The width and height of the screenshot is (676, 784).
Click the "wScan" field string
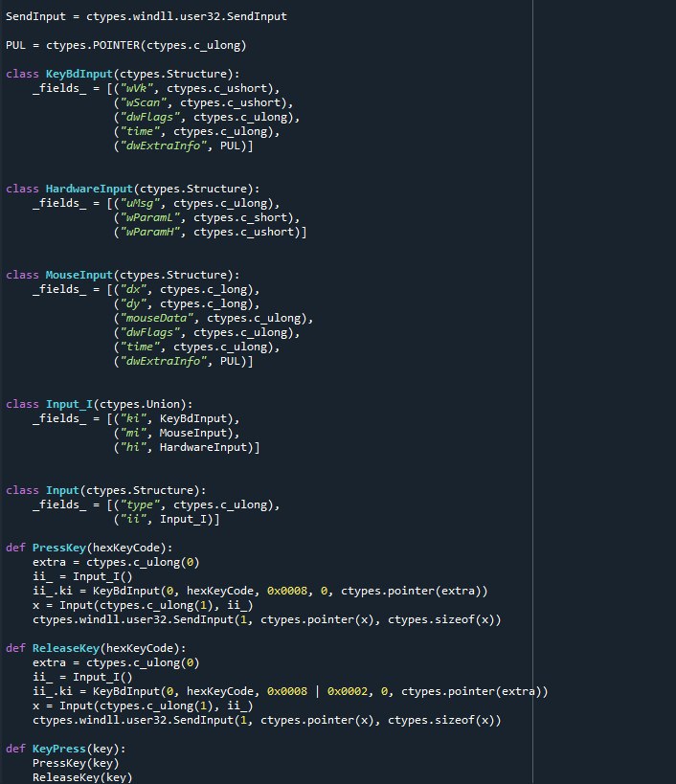(143, 102)
